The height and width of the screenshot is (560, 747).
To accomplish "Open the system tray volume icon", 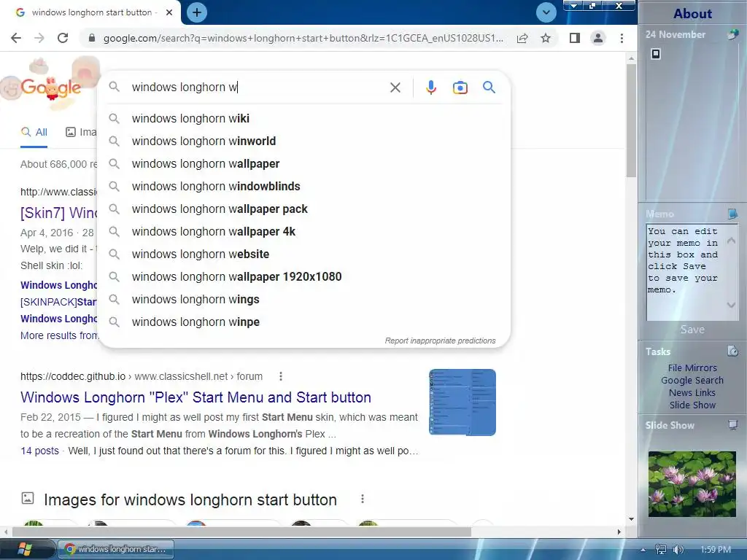I will pyautogui.click(x=678, y=550).
